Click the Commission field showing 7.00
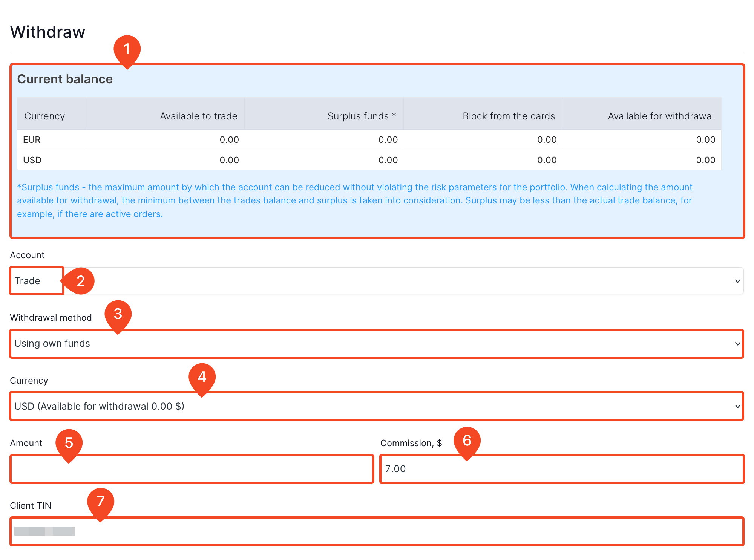 [562, 469]
